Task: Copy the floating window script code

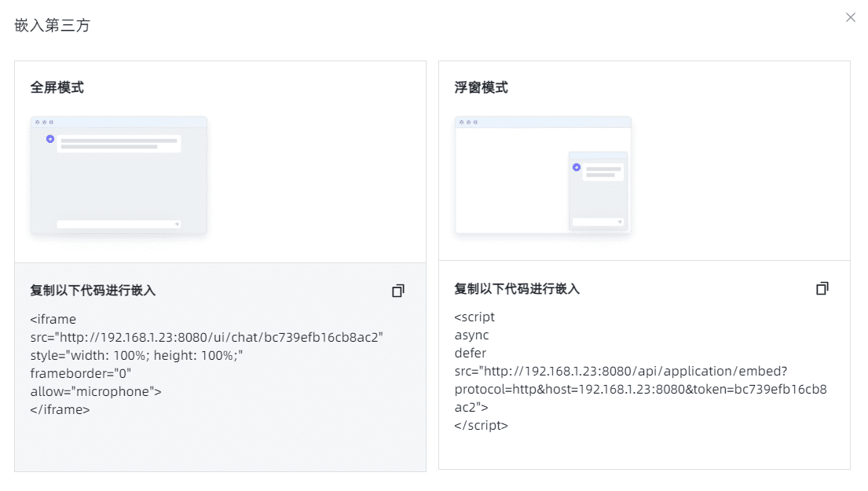Action: [822, 288]
